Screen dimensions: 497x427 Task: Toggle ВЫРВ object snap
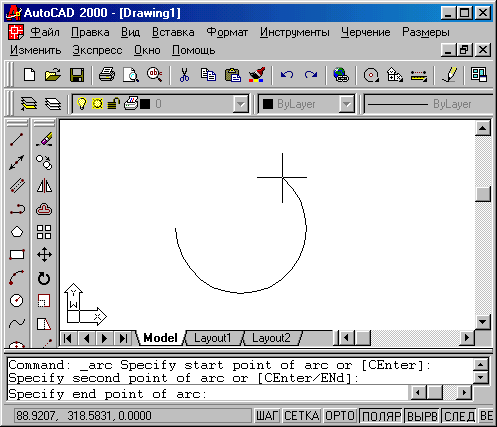pyautogui.click(x=422, y=416)
